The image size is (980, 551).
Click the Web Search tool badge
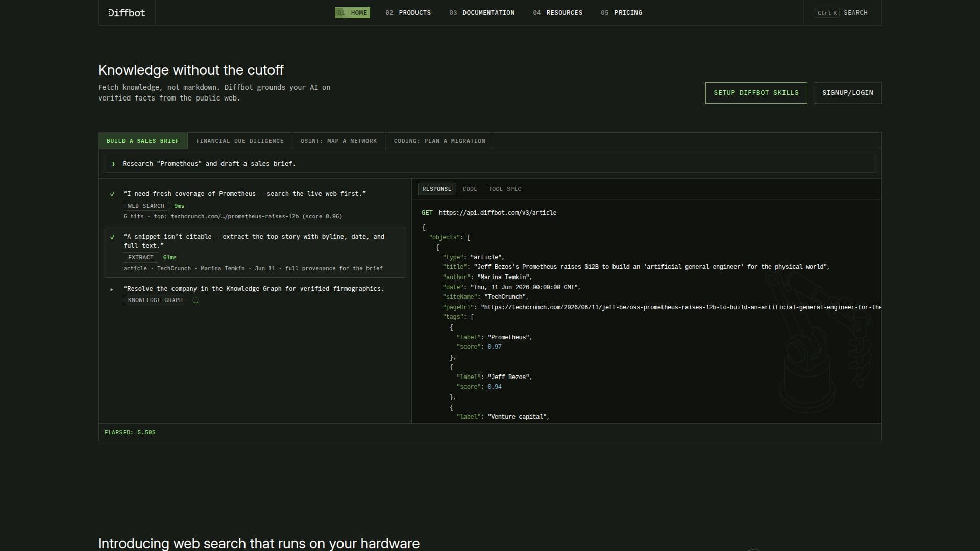pyautogui.click(x=146, y=206)
